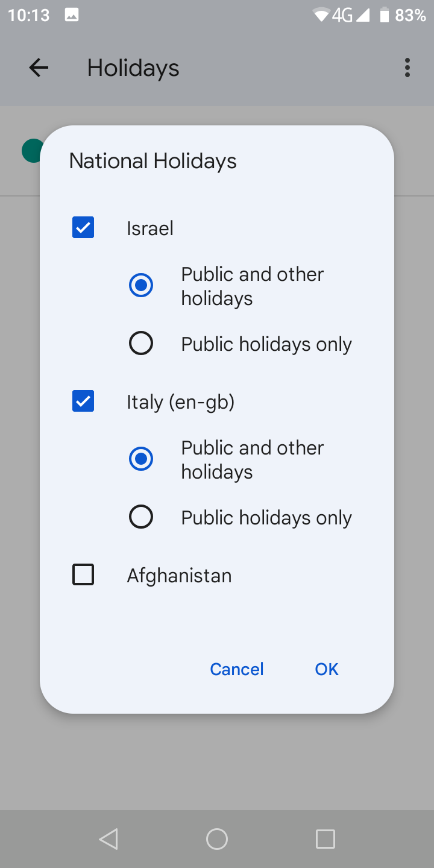The width and height of the screenshot is (434, 868).
Task: Select Public holidays only for Italy
Action: (140, 516)
